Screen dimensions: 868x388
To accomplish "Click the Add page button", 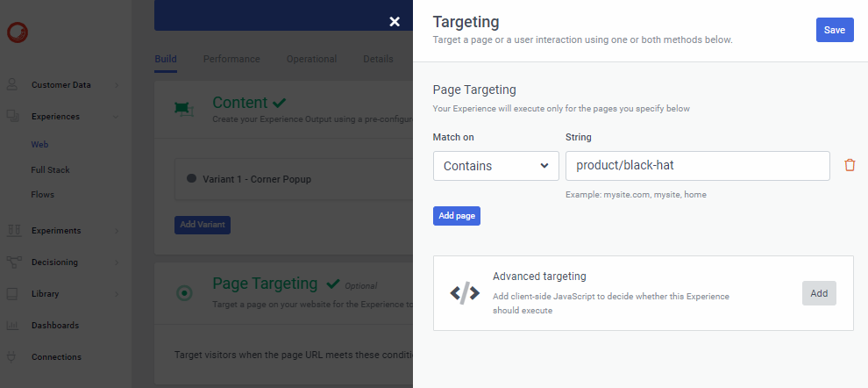I will point(456,216).
